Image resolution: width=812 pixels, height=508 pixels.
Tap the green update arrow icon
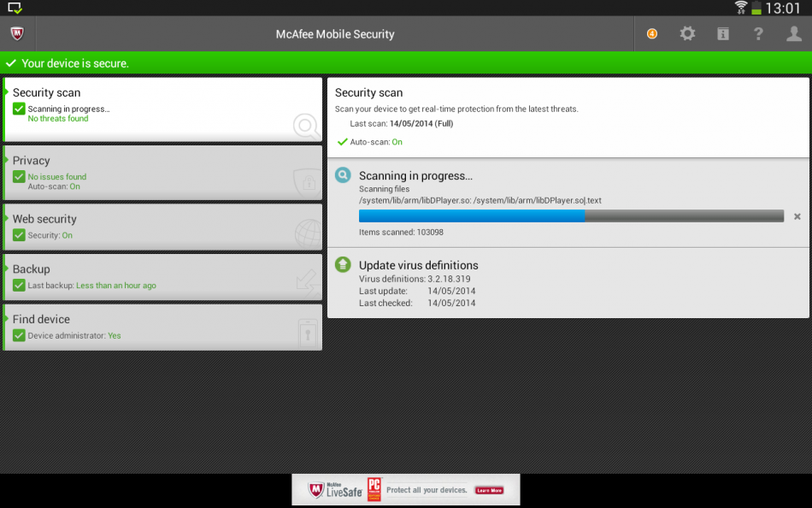click(343, 264)
